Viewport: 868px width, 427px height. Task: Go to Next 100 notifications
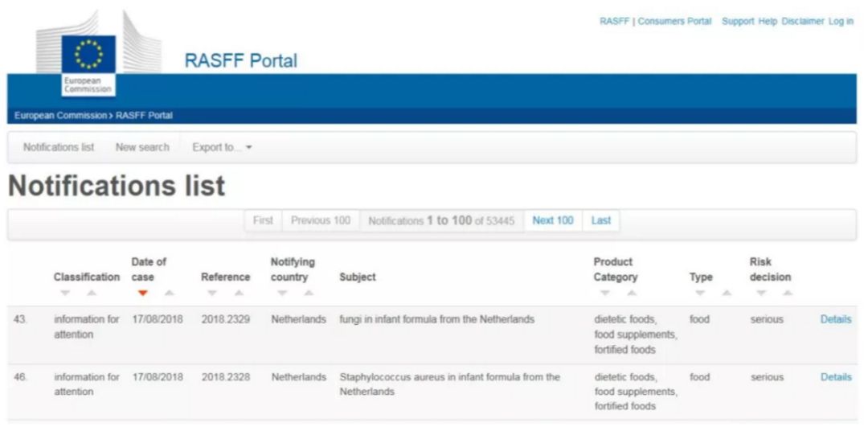553,220
